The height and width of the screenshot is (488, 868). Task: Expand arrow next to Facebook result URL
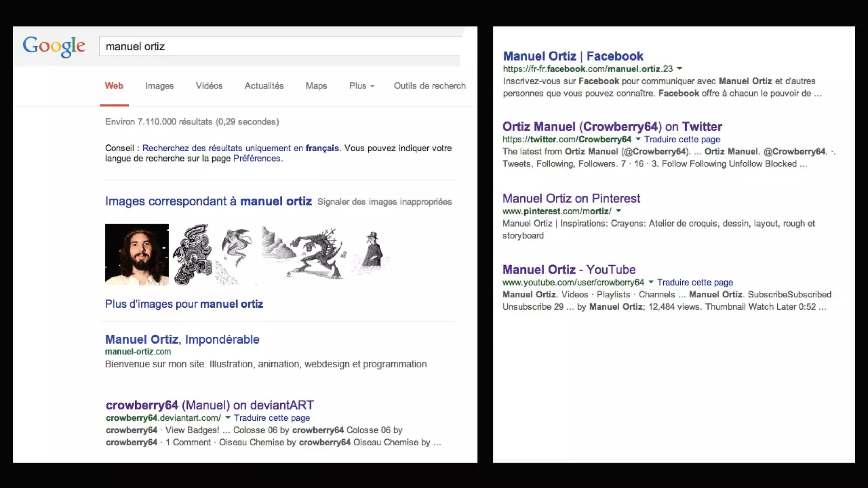[x=680, y=69]
